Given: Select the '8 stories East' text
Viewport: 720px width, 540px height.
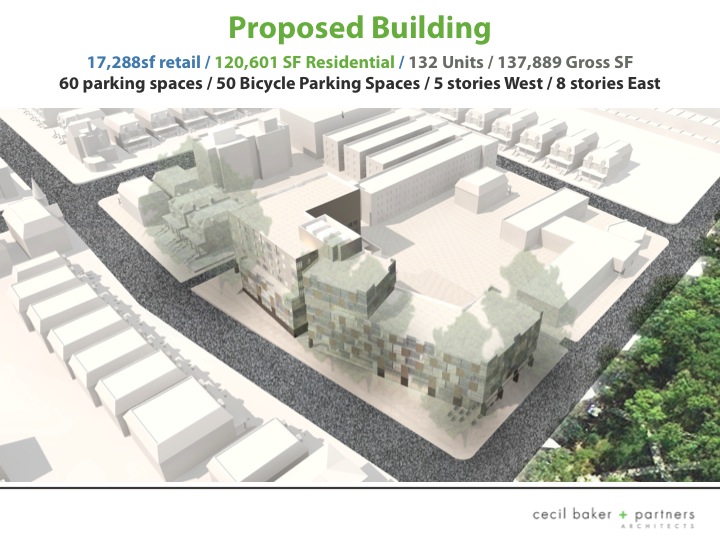Looking at the screenshot, I should tap(608, 84).
